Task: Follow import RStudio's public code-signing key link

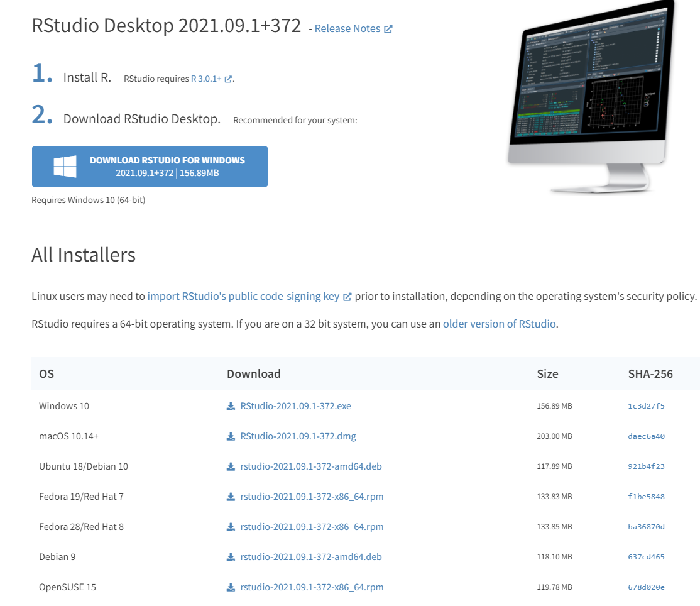Action: [x=243, y=296]
